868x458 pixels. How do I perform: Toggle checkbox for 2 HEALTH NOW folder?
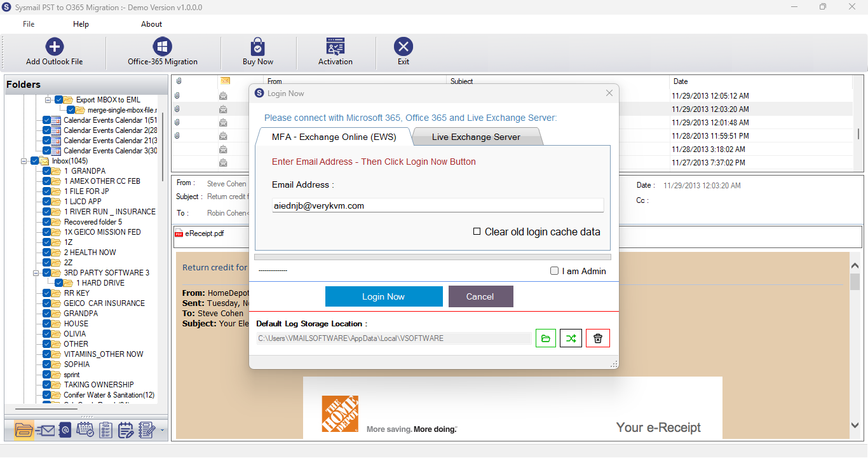pos(47,253)
